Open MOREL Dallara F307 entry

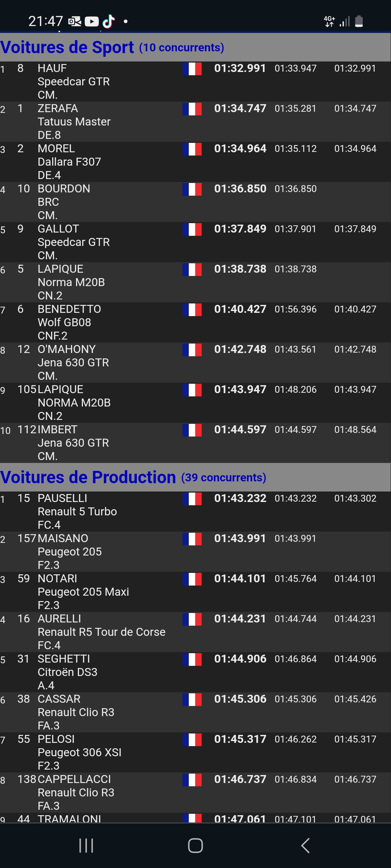[x=195, y=162]
